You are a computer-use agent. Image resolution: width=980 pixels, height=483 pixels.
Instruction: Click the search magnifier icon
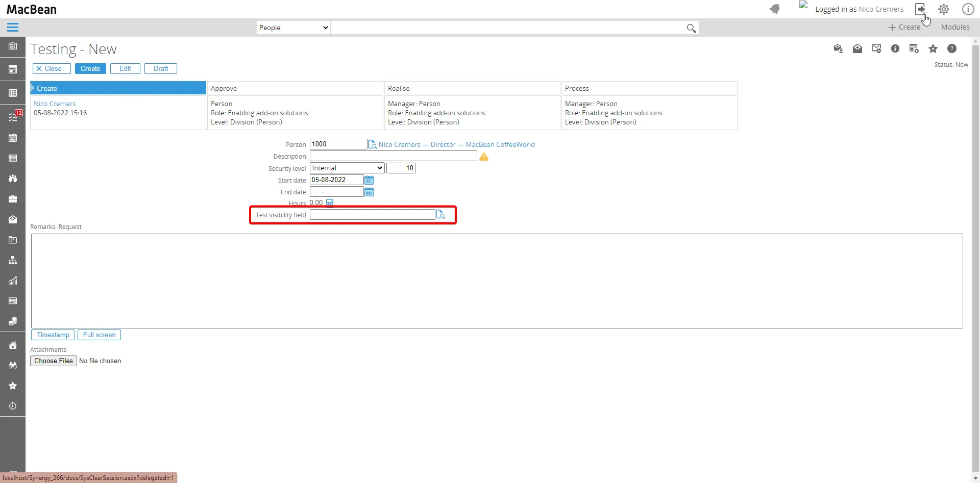(691, 28)
